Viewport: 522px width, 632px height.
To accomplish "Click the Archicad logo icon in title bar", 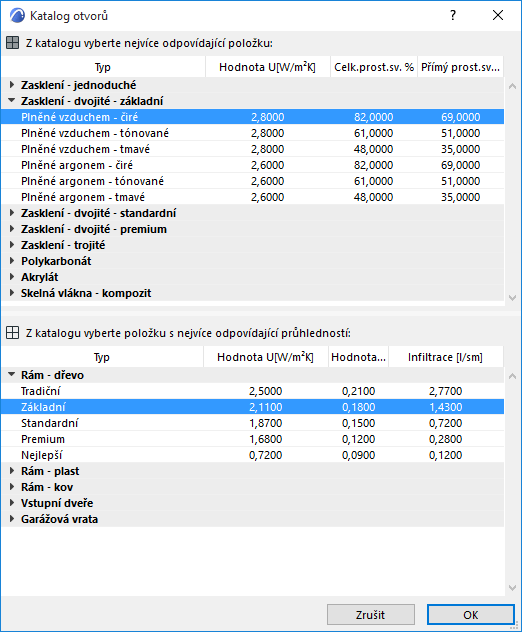I will click(x=17, y=16).
